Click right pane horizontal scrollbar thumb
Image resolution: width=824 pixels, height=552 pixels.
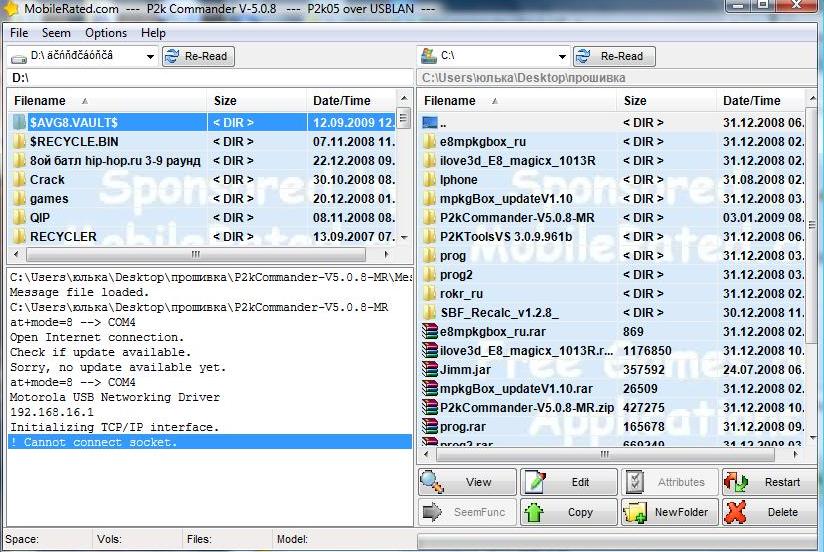[604, 454]
